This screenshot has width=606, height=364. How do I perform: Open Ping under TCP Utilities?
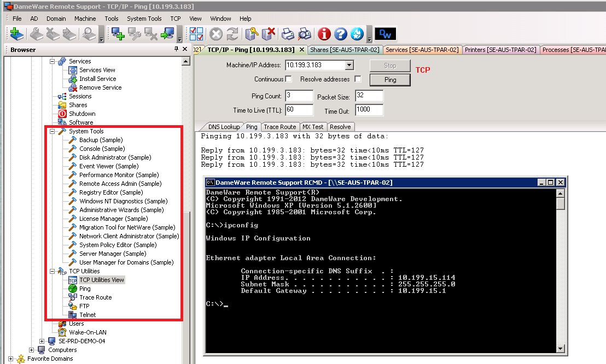(x=85, y=289)
